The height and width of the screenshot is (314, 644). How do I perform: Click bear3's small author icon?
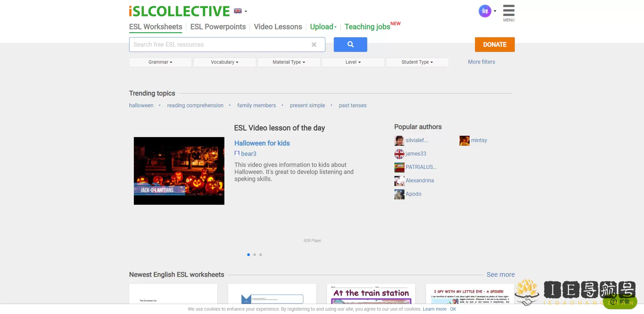click(x=237, y=153)
